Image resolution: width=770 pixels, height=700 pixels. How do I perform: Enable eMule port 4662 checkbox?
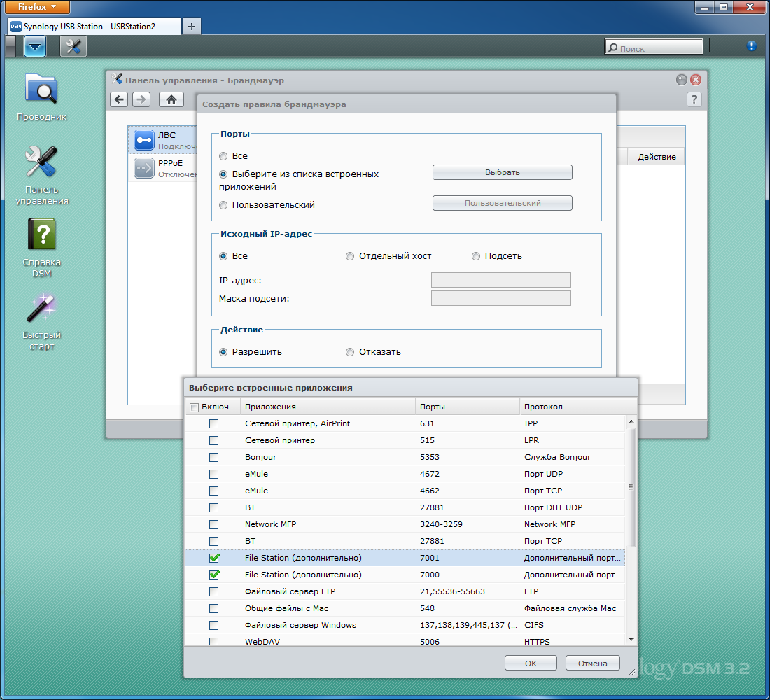click(x=214, y=491)
